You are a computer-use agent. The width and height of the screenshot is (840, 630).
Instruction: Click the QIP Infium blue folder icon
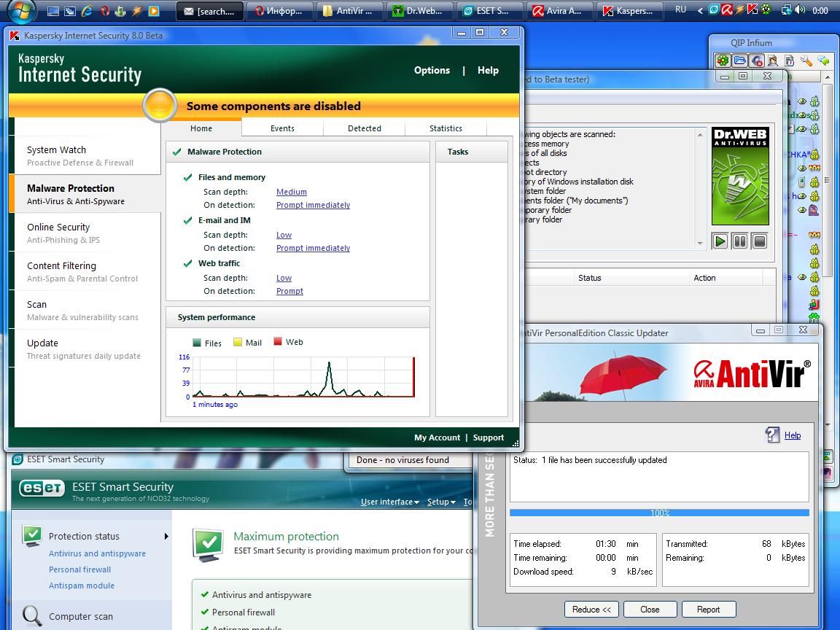[x=740, y=61]
